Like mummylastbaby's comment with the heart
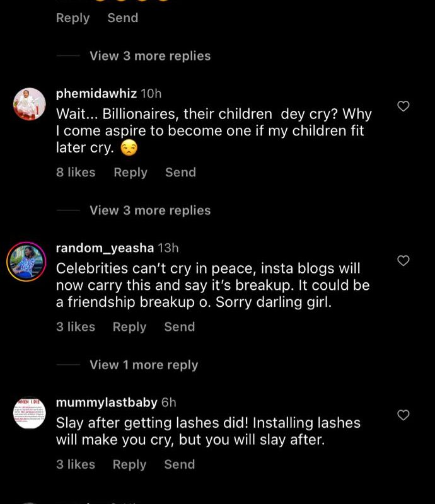The image size is (435, 504). pyautogui.click(x=403, y=415)
